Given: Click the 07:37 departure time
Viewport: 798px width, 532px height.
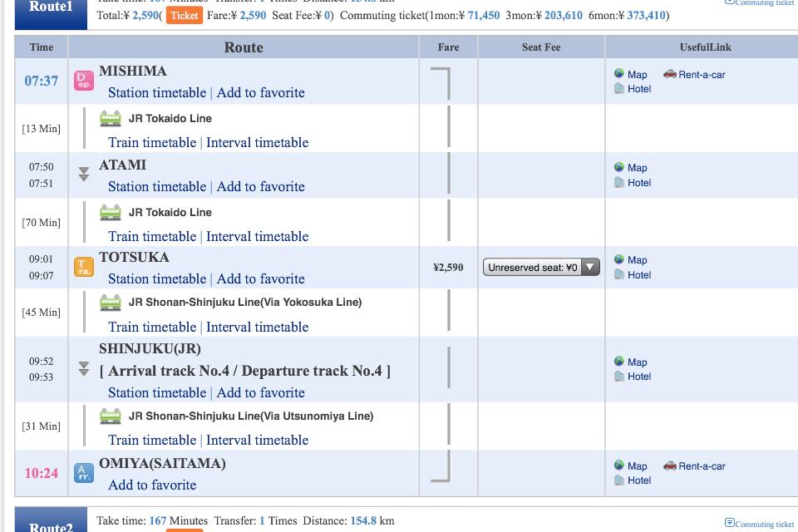Looking at the screenshot, I should coord(42,81).
